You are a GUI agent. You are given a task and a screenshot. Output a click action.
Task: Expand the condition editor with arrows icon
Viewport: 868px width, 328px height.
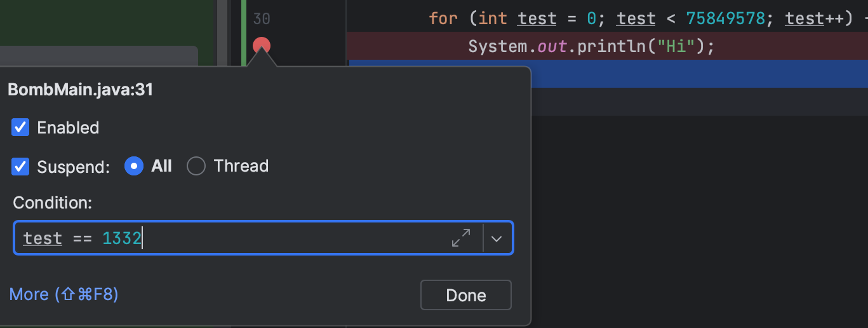[461, 238]
